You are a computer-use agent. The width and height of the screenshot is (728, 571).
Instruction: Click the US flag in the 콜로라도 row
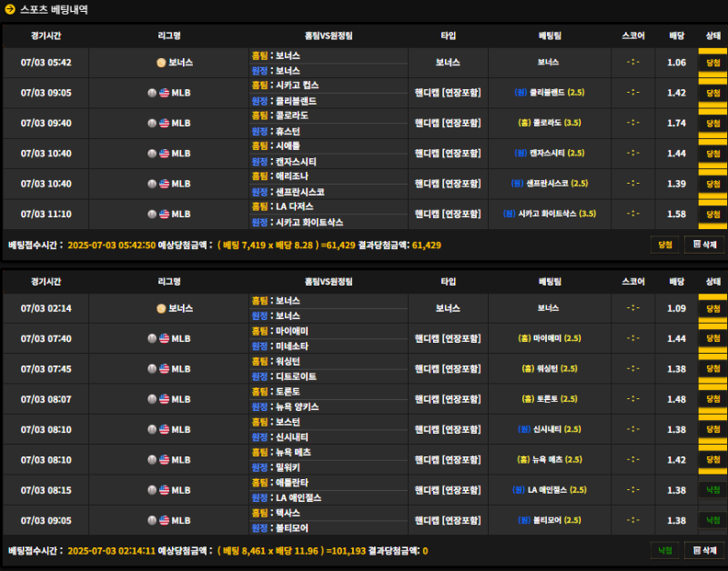pyautogui.click(x=165, y=123)
